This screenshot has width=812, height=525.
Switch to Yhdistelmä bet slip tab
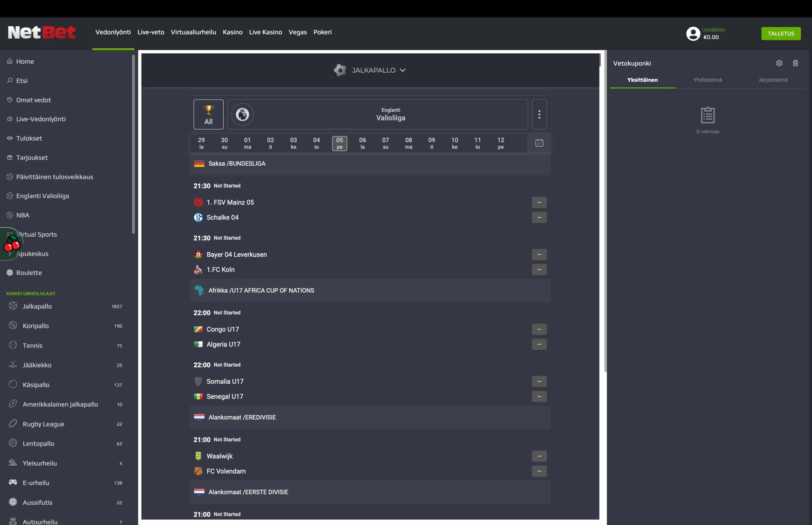707,80
